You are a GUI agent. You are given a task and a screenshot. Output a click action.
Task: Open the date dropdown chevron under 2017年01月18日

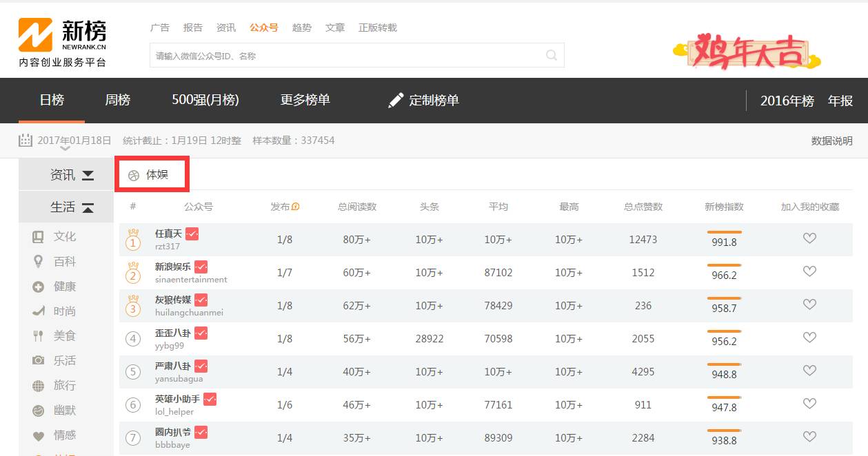click(x=65, y=148)
